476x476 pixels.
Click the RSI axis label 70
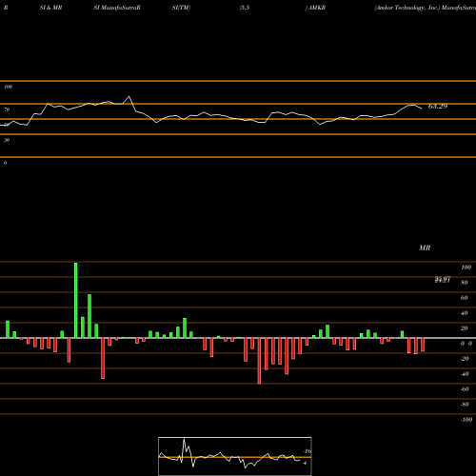[7, 109]
